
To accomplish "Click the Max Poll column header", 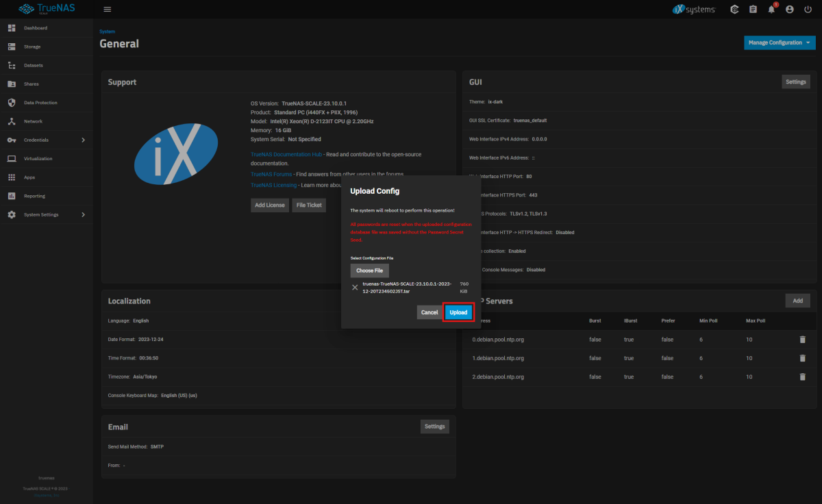I will point(757,320).
